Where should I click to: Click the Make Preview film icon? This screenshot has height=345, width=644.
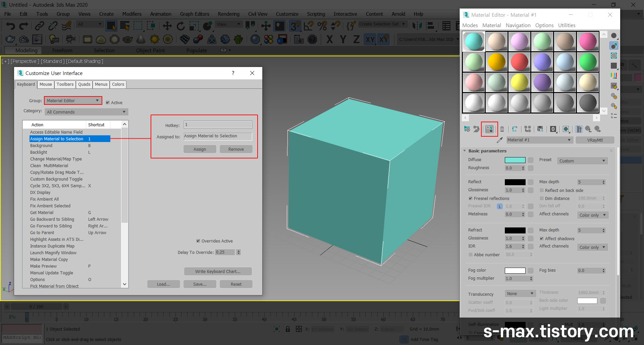tap(614, 86)
